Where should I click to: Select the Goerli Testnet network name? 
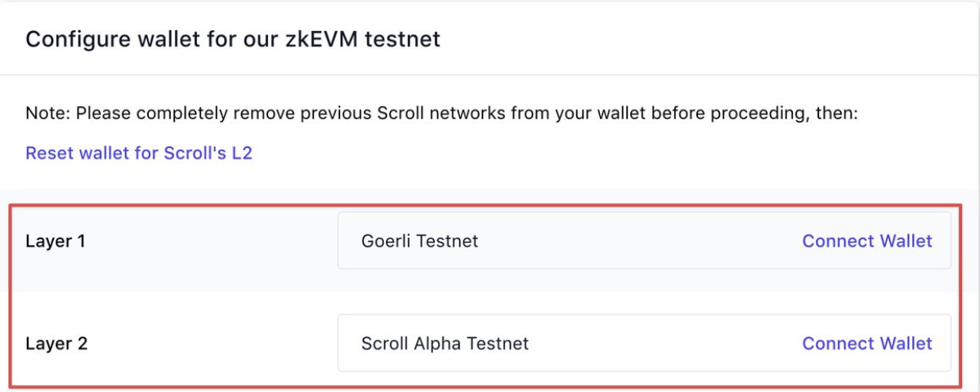(x=419, y=241)
